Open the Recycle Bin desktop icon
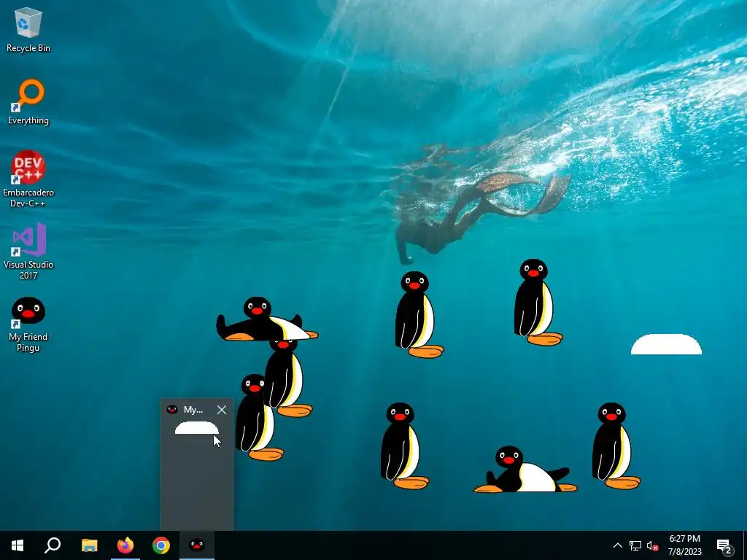The width and height of the screenshot is (747, 560). pyautogui.click(x=28, y=30)
